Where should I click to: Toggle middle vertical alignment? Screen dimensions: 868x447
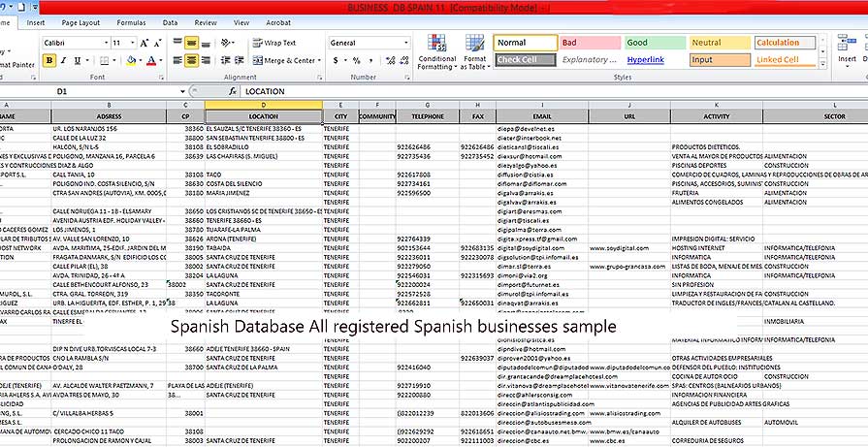coord(191,43)
